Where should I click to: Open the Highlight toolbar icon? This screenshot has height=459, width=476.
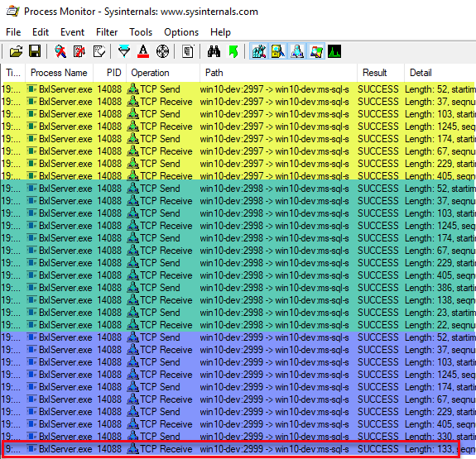point(143,51)
